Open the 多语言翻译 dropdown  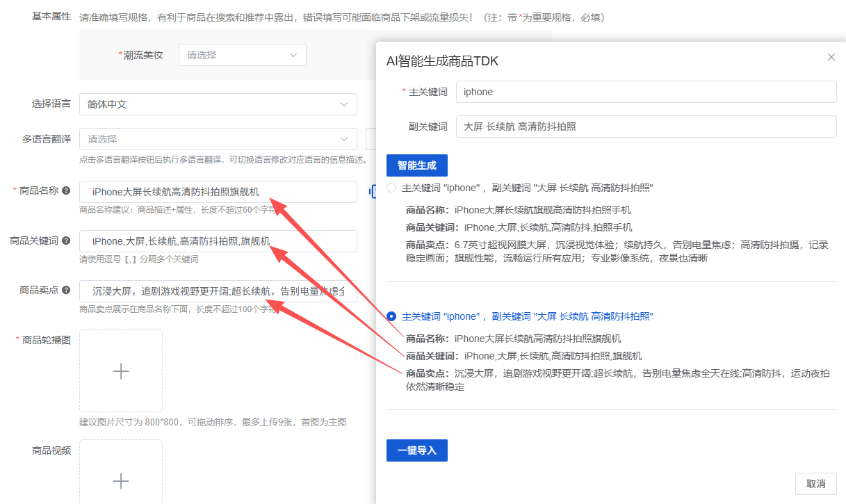click(x=218, y=139)
